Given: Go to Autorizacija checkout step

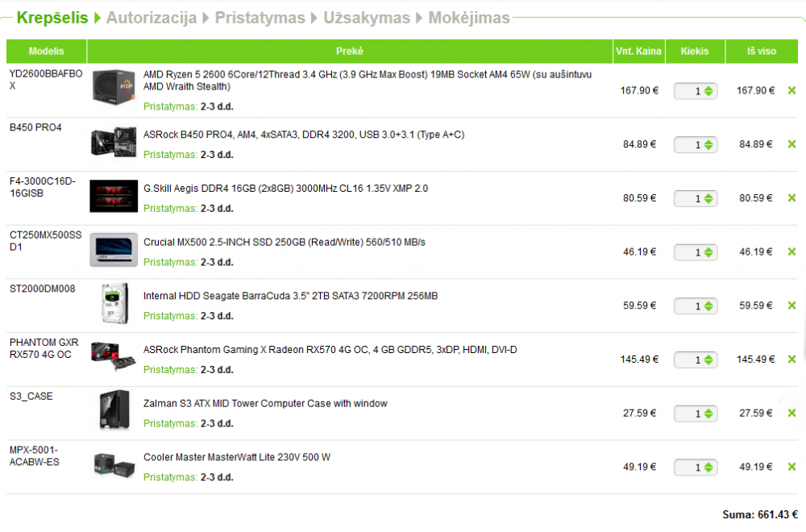Looking at the screenshot, I should pyautogui.click(x=152, y=18).
